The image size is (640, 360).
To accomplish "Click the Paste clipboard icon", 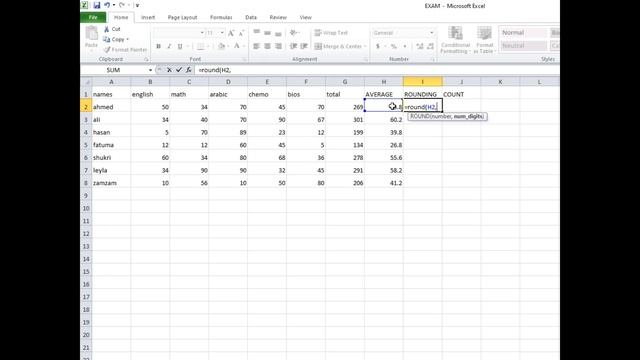I will pyautogui.click(x=91, y=33).
